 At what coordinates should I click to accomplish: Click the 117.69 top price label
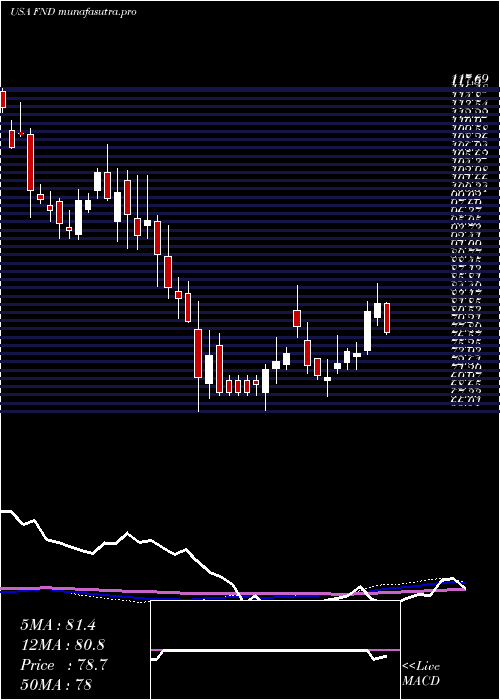469,80
